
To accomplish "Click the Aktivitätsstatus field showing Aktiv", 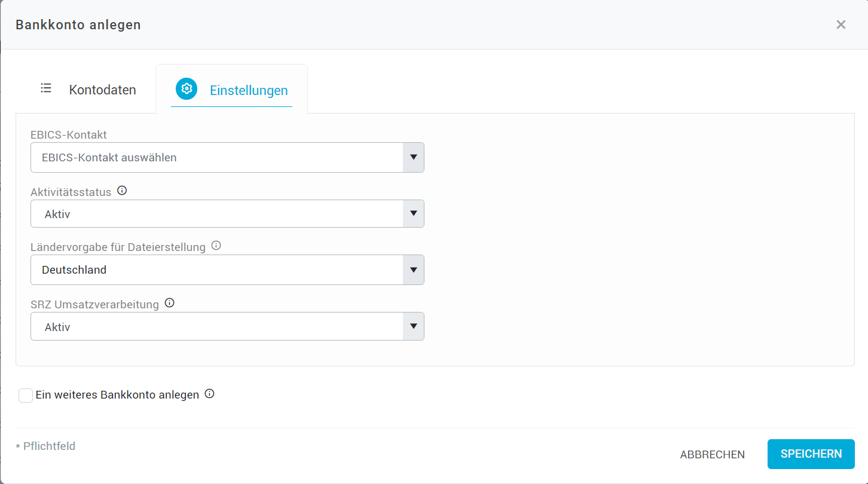I will pyautogui.click(x=227, y=214).
